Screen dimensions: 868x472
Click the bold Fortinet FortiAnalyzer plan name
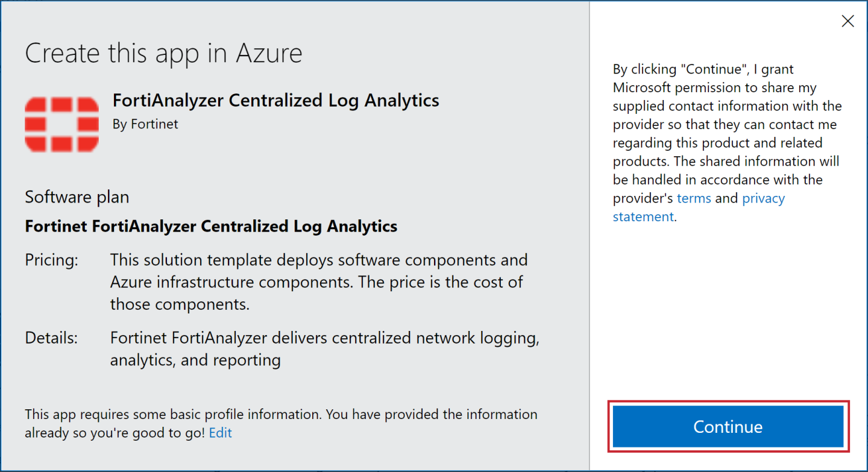[211, 227]
